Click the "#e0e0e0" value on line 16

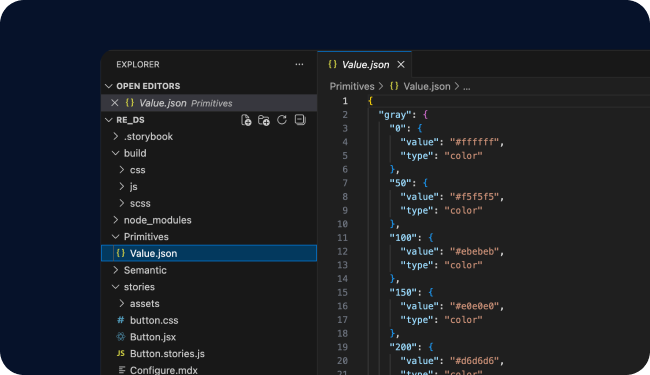[x=474, y=306]
